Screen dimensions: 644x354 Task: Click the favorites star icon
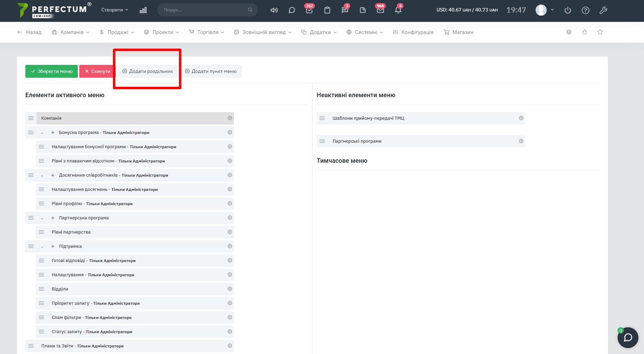point(600,32)
